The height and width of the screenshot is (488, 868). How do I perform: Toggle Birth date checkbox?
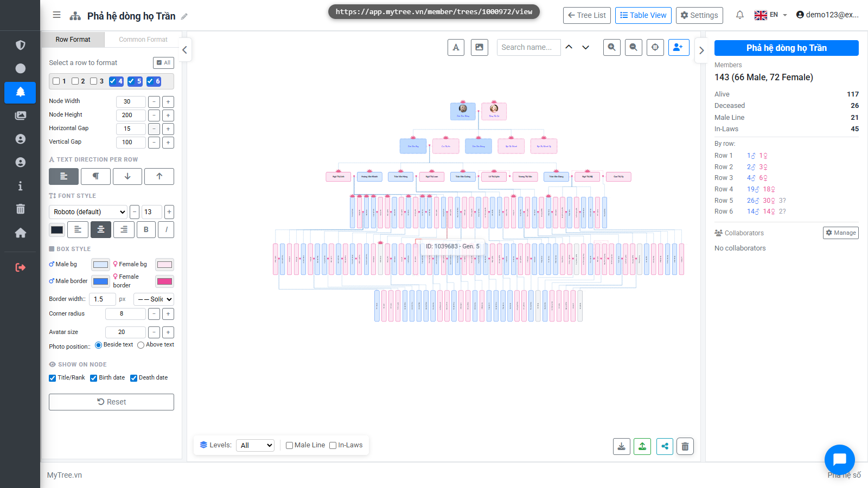pyautogui.click(x=94, y=378)
